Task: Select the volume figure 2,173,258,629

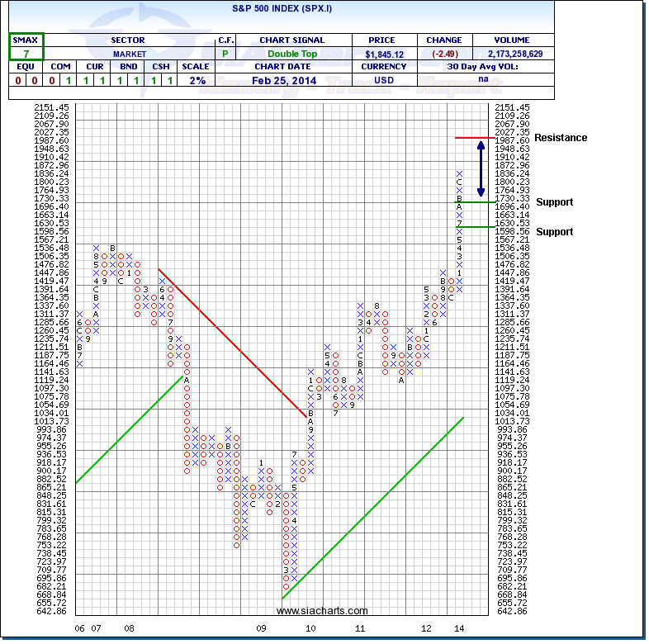Action: [514, 54]
